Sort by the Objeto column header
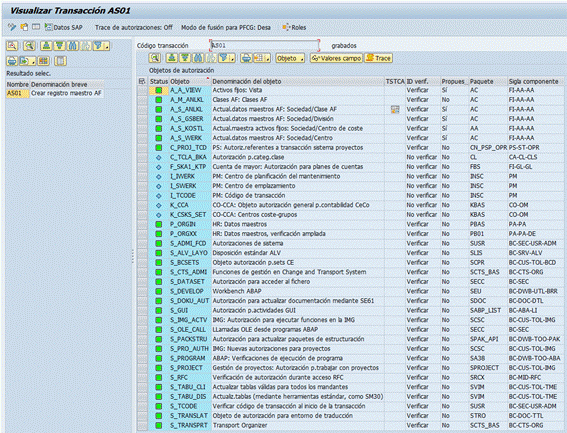This screenshot has height=433, width=567. [189, 81]
